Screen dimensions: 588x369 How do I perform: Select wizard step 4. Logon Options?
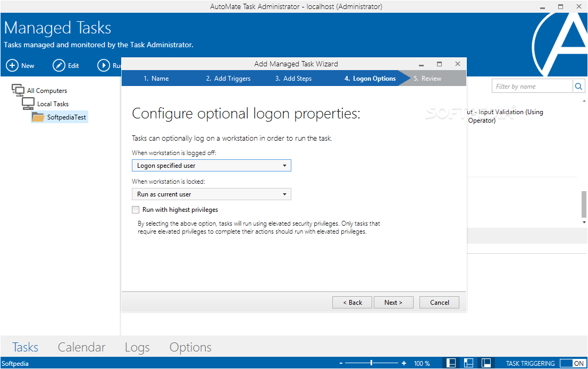(x=370, y=78)
